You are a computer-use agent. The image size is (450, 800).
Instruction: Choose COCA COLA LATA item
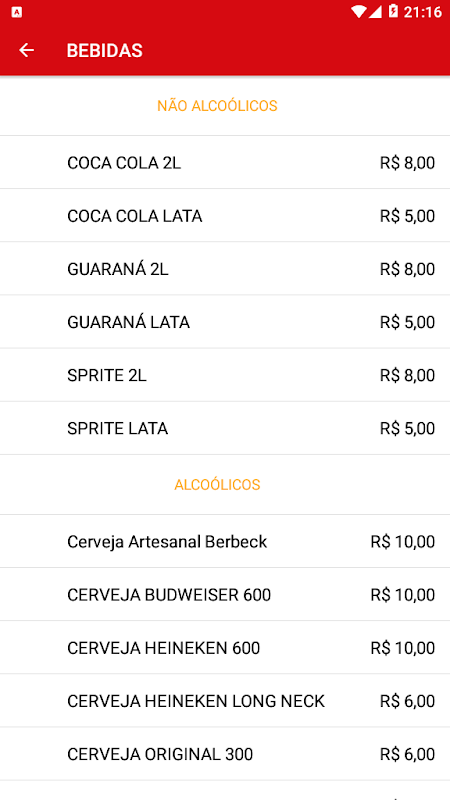point(225,216)
